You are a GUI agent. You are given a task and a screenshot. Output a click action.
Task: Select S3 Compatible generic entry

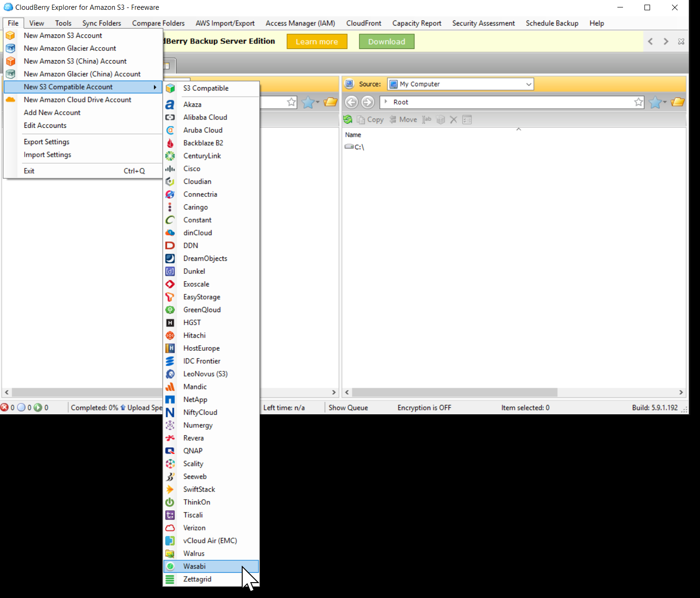pos(211,88)
